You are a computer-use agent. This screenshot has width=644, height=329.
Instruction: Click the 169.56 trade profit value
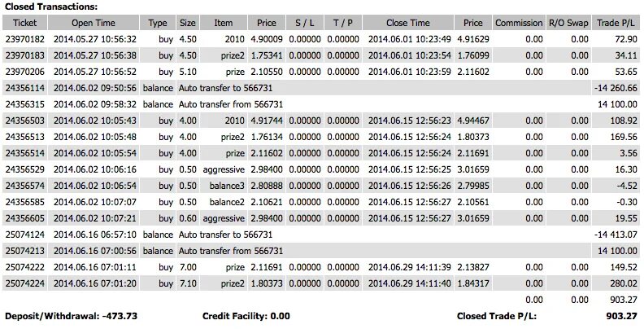pyautogui.click(x=624, y=137)
